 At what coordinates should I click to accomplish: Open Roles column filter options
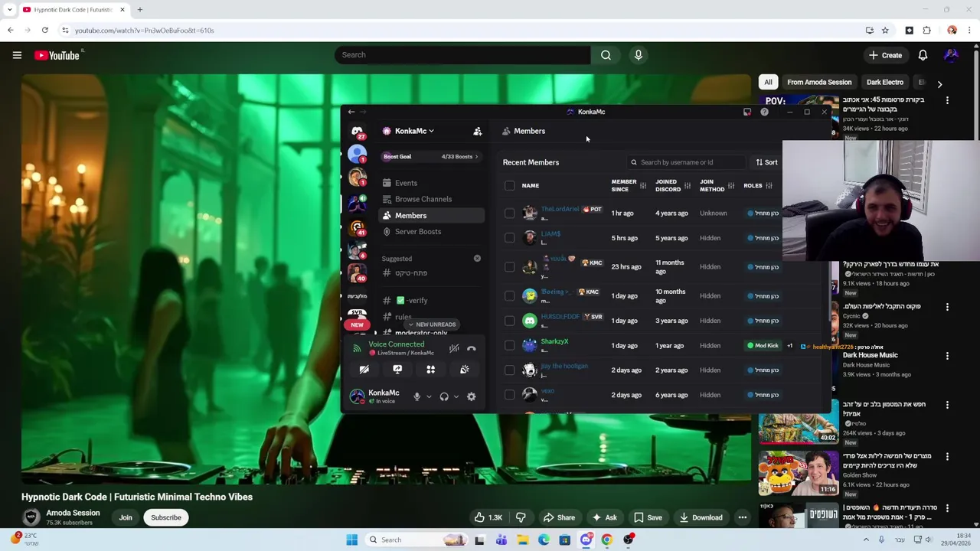point(769,186)
